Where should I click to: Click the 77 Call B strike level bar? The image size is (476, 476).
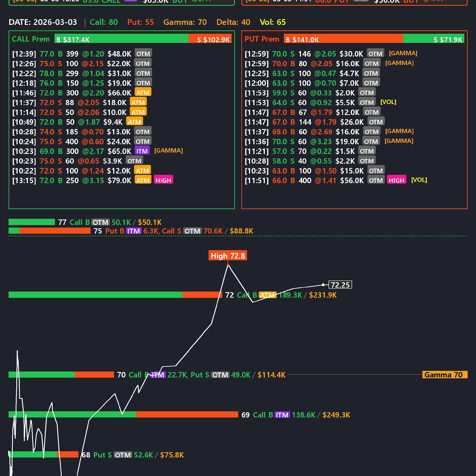[32, 222]
